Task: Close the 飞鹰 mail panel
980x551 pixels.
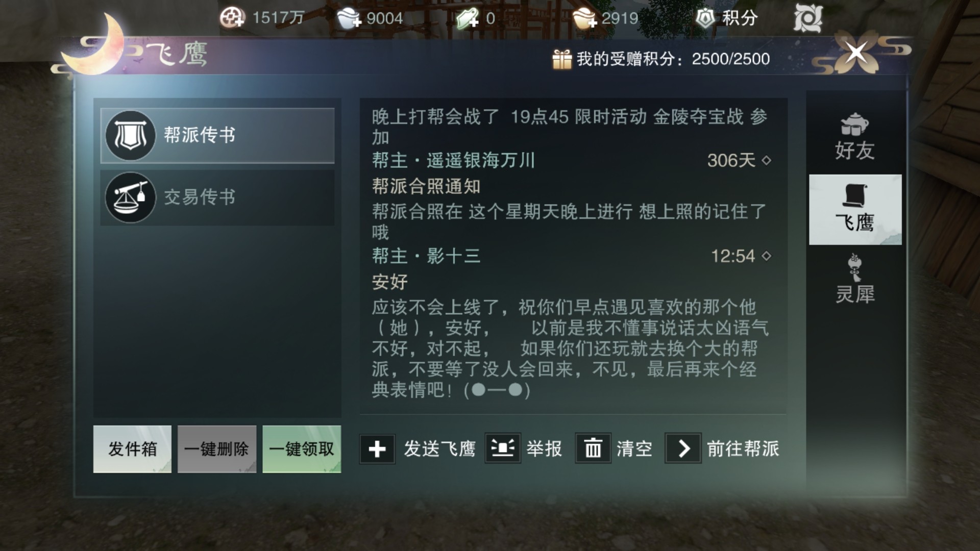Action: coord(856,52)
